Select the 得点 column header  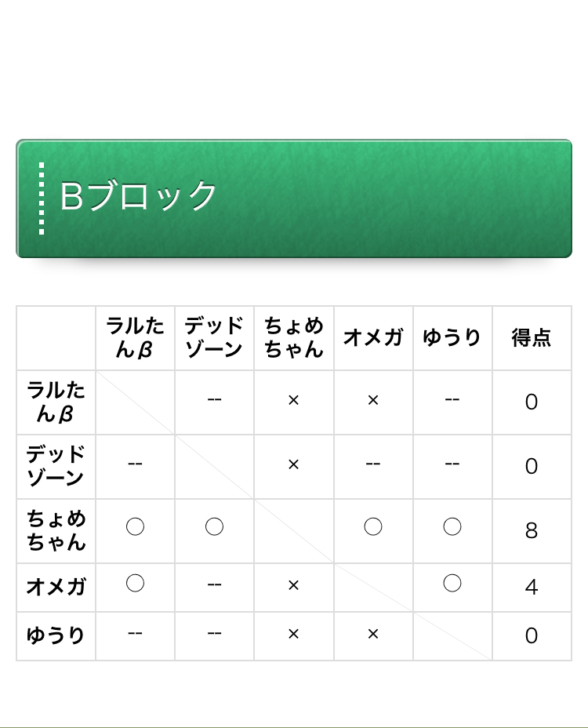532,337
